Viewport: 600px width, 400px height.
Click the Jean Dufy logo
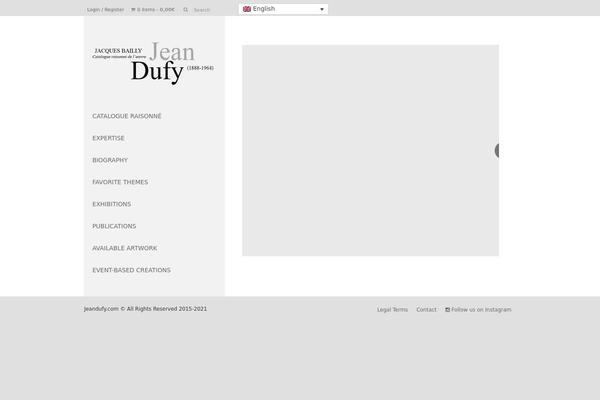click(x=153, y=62)
